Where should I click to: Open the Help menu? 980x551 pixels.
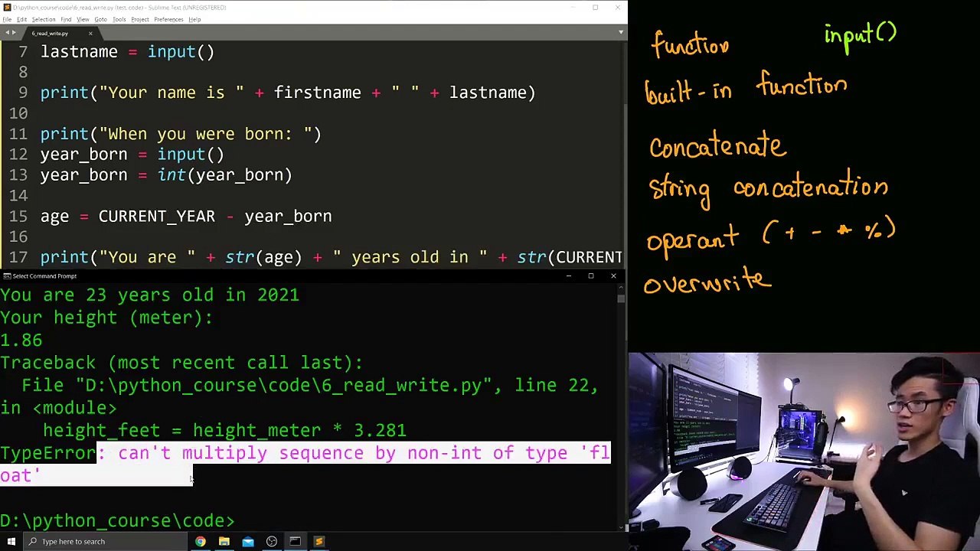pos(194,19)
